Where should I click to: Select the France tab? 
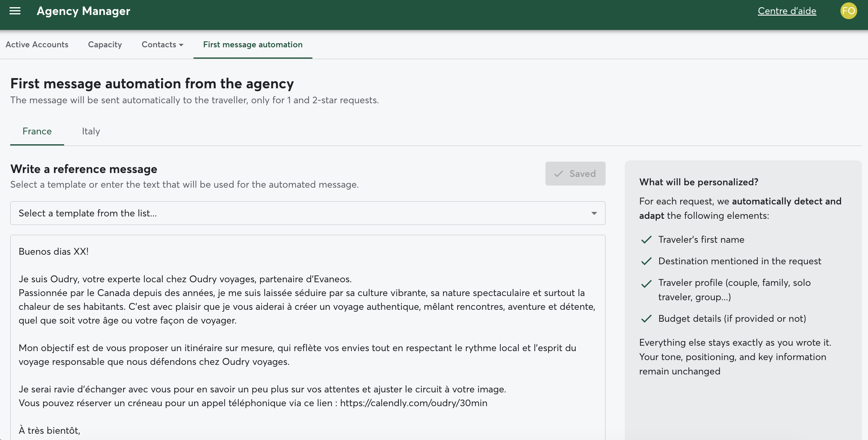pos(37,131)
